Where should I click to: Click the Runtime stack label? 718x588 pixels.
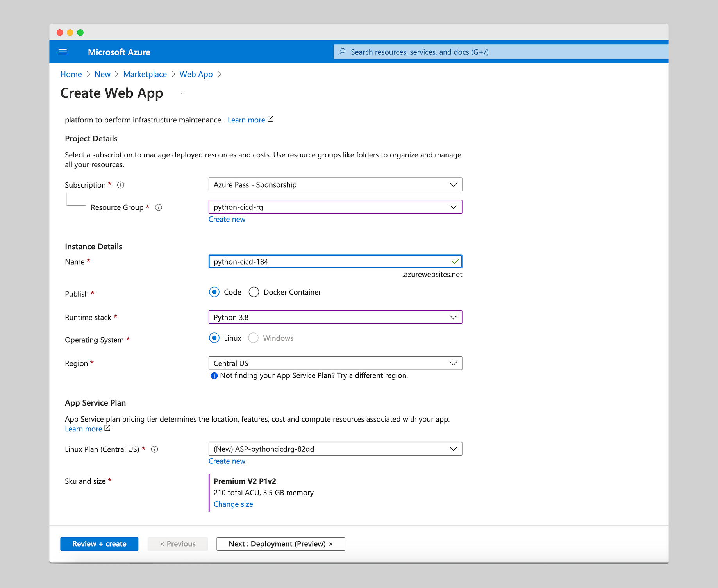click(x=88, y=318)
